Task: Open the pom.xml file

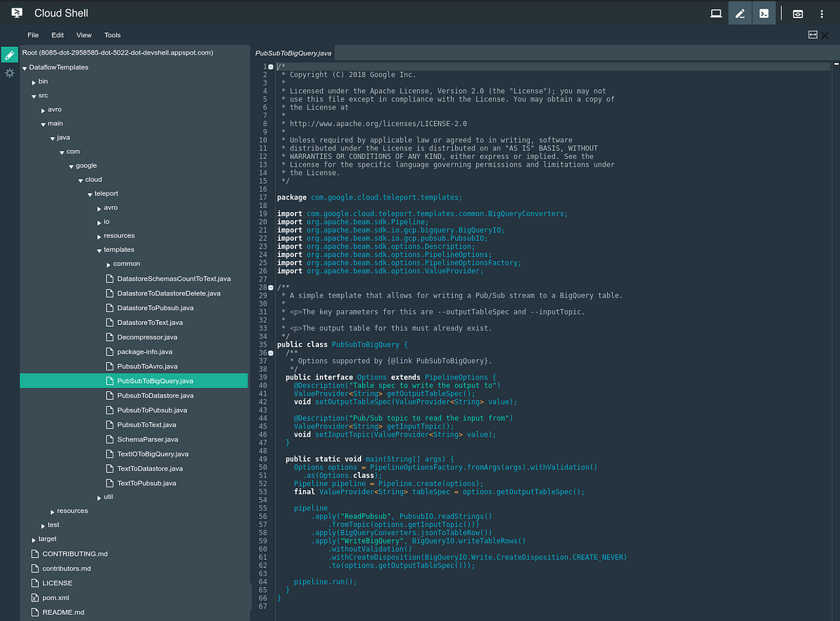Action: [55, 598]
